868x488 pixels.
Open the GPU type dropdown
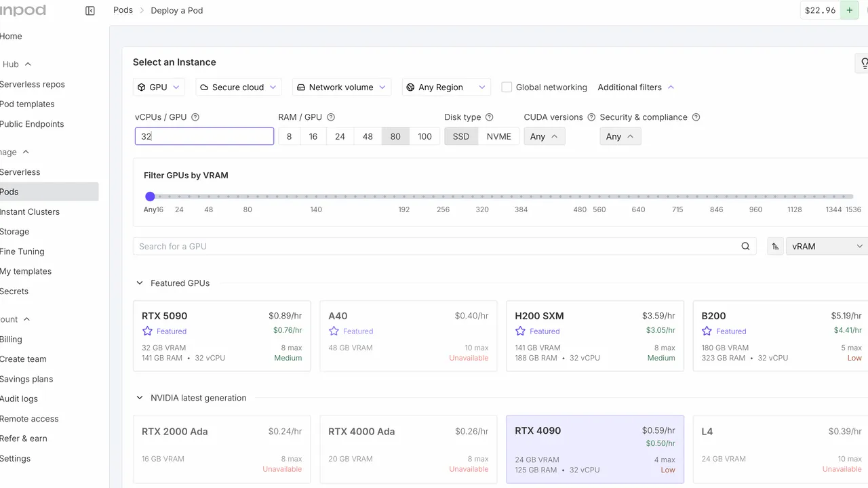pos(159,87)
